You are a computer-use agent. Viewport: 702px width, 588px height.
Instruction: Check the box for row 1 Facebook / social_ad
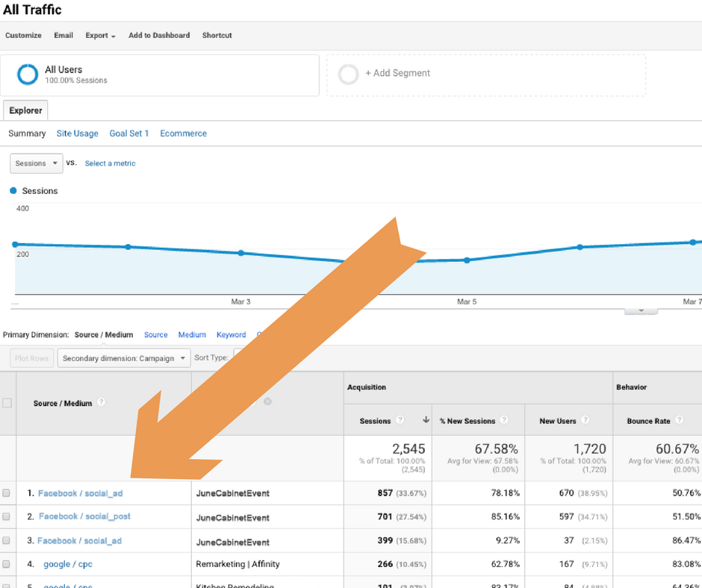7,493
